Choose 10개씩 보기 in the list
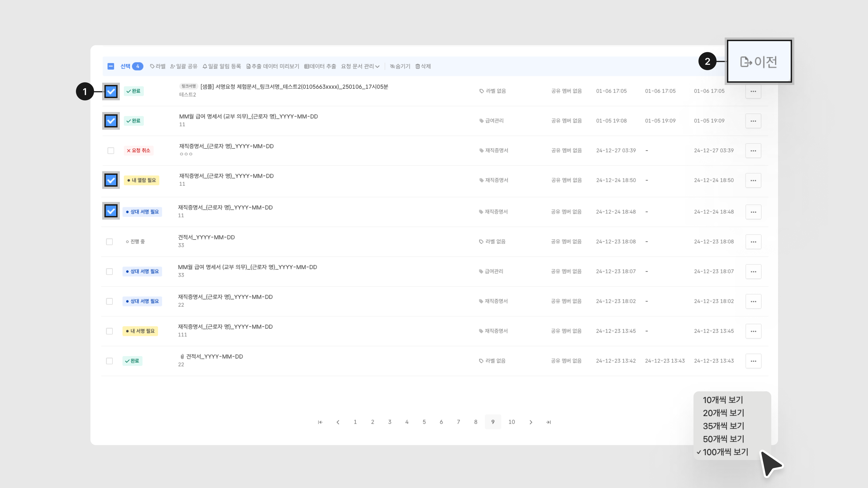The height and width of the screenshot is (488, 868). (722, 400)
